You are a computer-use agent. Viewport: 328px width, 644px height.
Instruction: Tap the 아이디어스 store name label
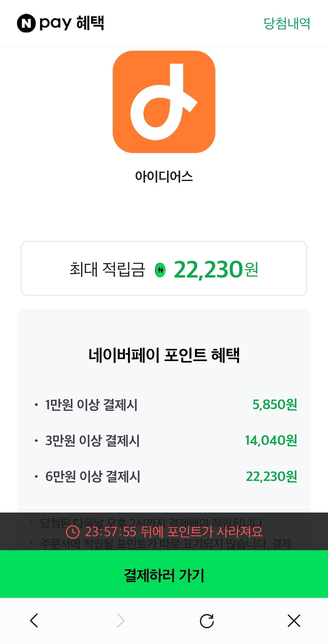point(164,177)
